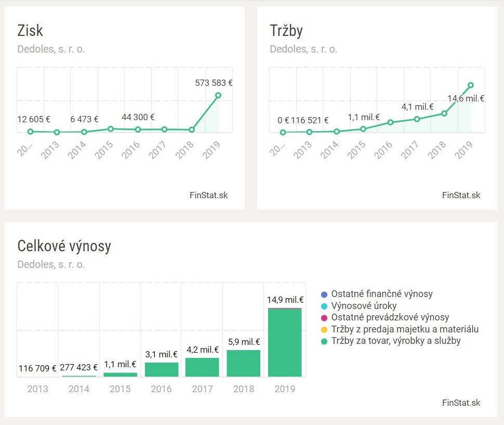Image resolution: width=504 pixels, height=425 pixels.
Task: Click the 2018 data point in Tržby chart
Action: coord(444,113)
